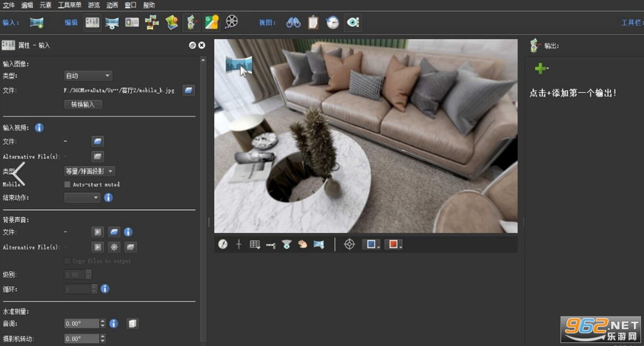Open the properties panel toolbar icon
The image size is (644, 346).
[x=92, y=22]
